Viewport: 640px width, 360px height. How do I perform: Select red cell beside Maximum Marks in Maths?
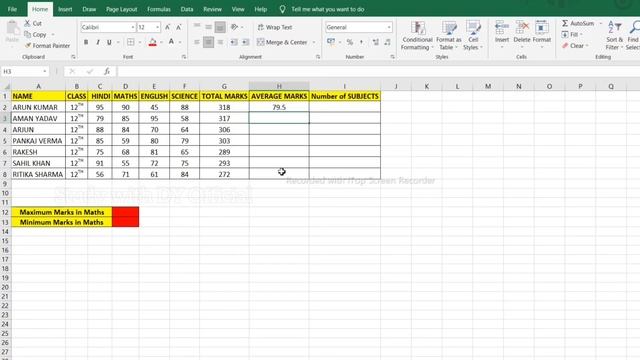pyautogui.click(x=125, y=212)
